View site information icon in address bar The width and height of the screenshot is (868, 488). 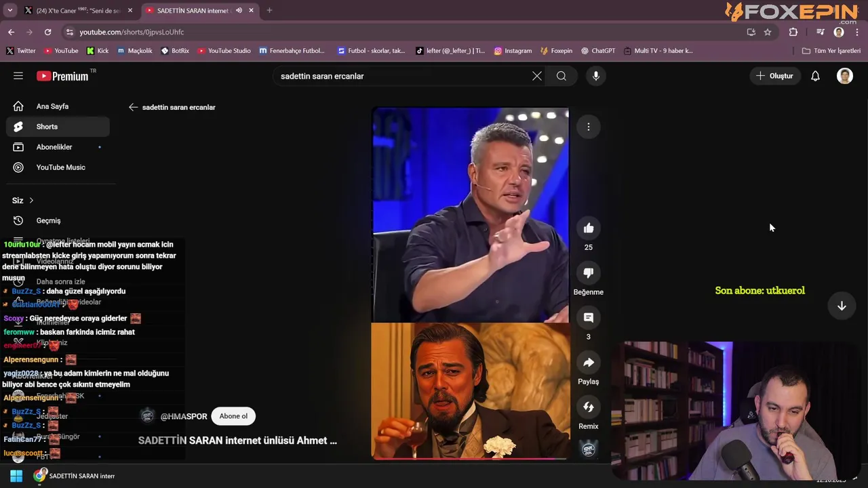click(69, 32)
